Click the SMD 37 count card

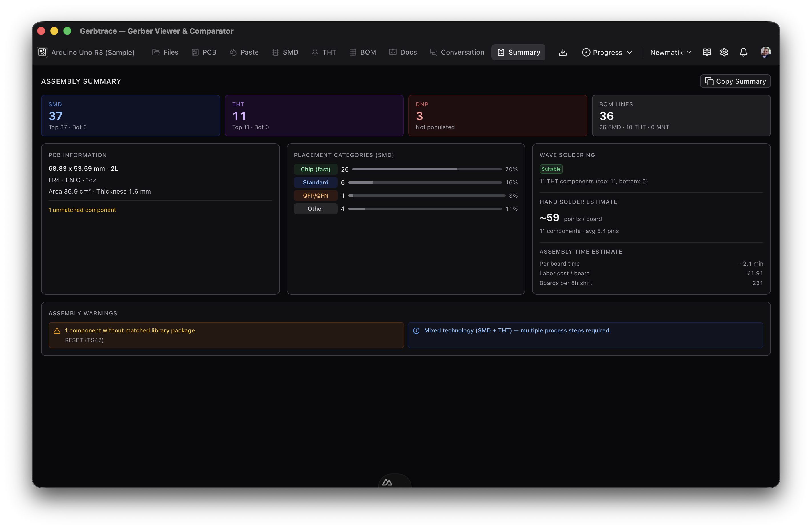point(131,116)
